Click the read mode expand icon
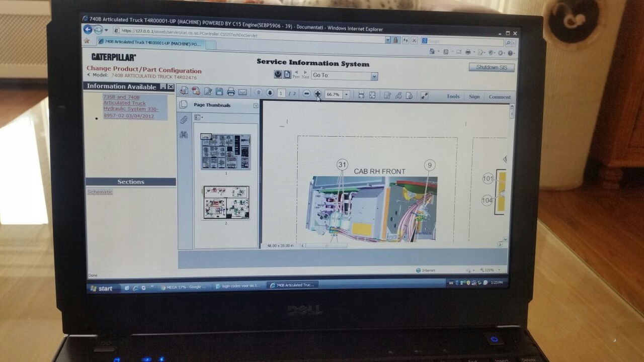 pyautogui.click(x=424, y=96)
